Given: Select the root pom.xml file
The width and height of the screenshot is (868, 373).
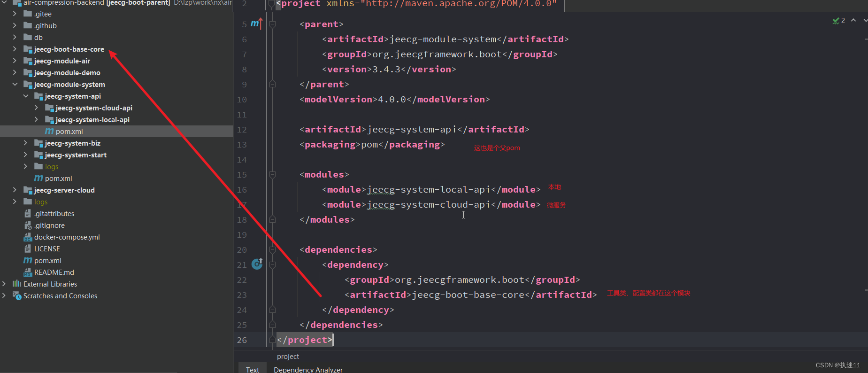Looking at the screenshot, I should pos(48,260).
